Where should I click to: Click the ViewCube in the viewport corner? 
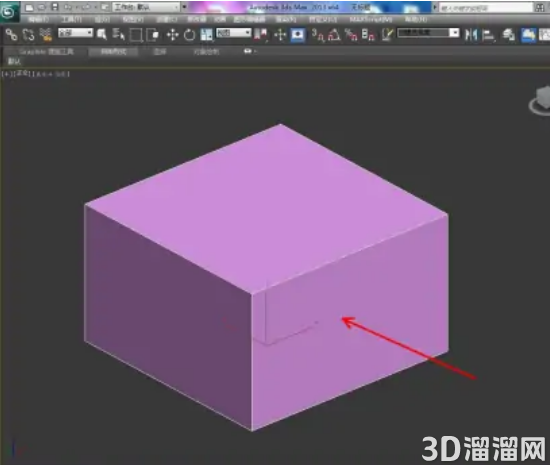point(541,101)
